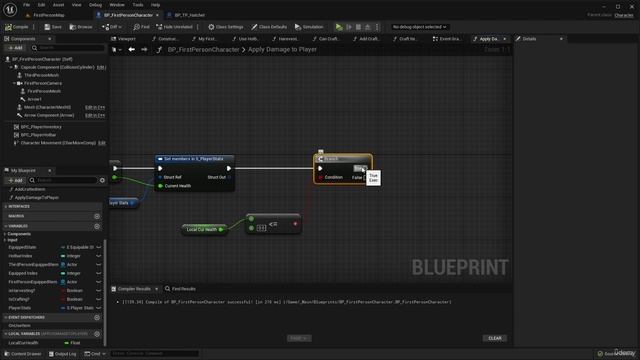Open the Add Craft function tab
Image resolution: width=640 pixels, height=360 pixels.
tap(366, 39)
